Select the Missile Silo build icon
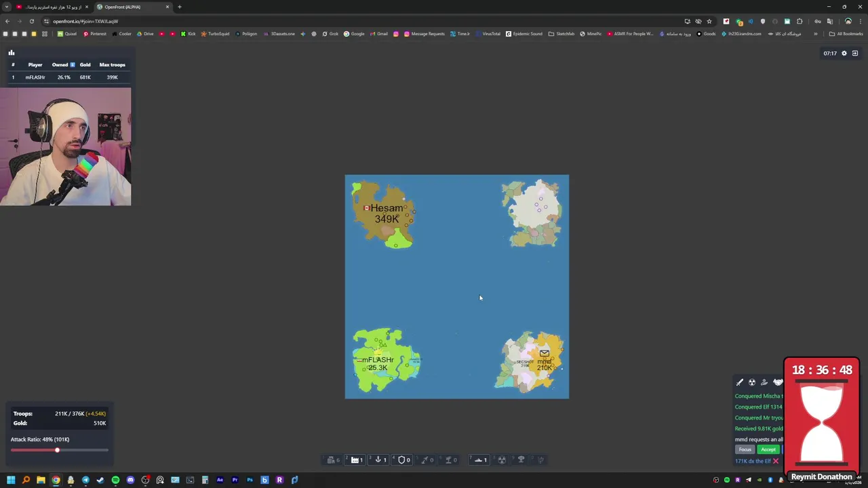The width and height of the screenshot is (868, 488). (x=425, y=460)
